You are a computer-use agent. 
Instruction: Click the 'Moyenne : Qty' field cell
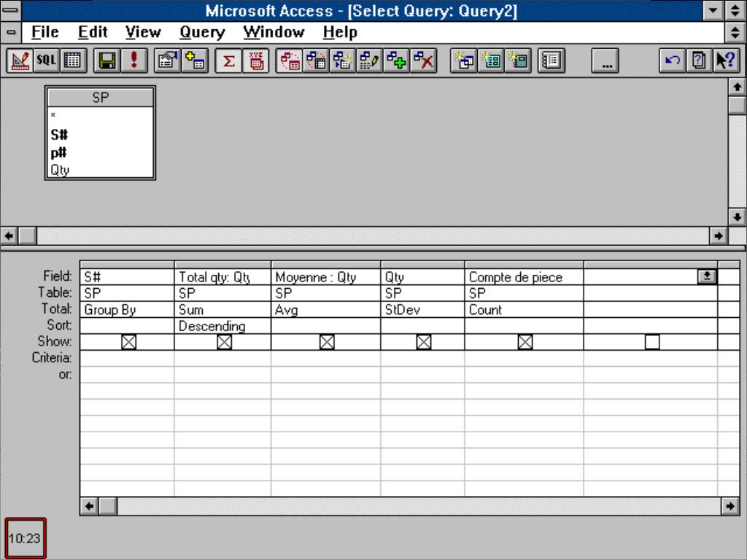[x=326, y=276]
